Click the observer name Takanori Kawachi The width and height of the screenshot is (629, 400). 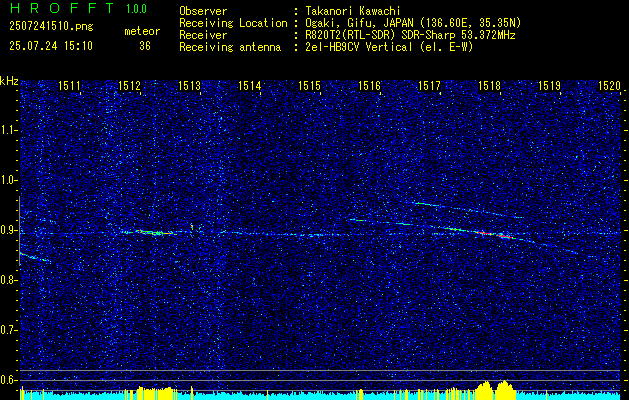click(x=353, y=11)
